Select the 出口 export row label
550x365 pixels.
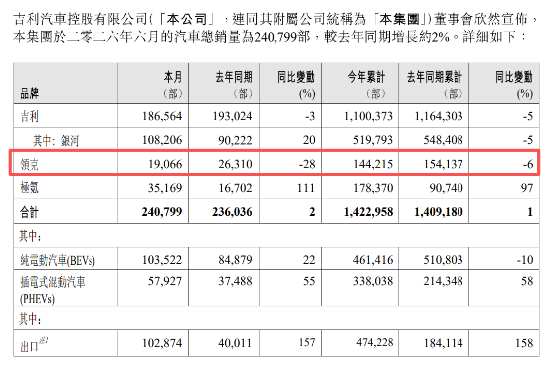34,344
